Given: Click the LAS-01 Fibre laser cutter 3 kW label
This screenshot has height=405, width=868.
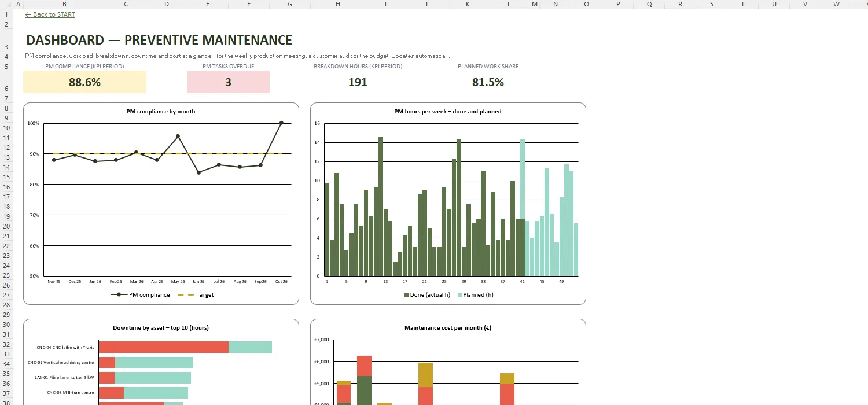Looking at the screenshot, I should [x=65, y=377].
